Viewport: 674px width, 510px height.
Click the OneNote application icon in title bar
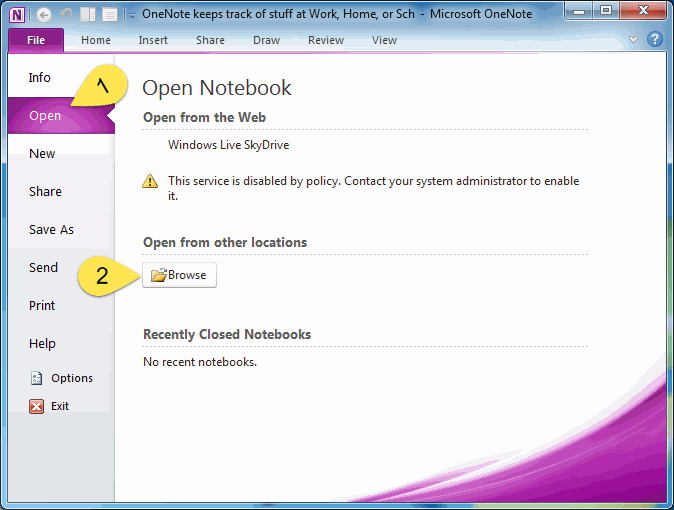coord(17,15)
